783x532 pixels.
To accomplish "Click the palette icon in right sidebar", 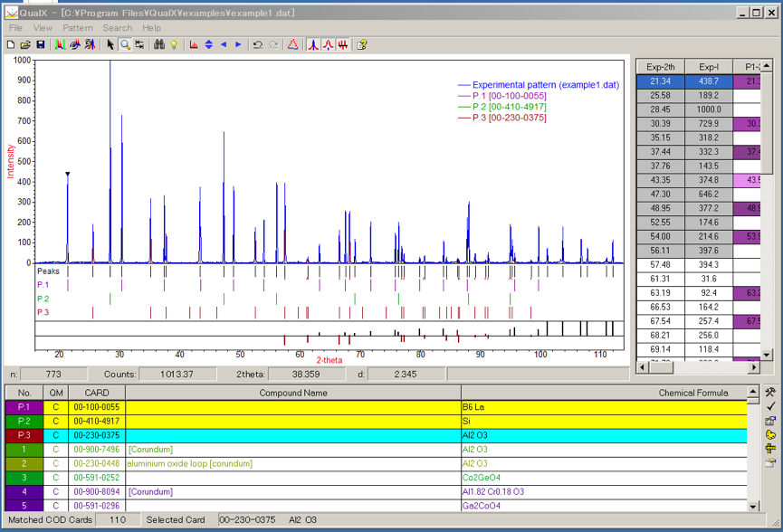I will (x=770, y=434).
